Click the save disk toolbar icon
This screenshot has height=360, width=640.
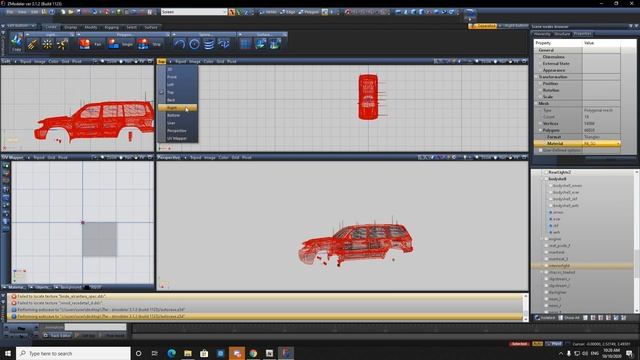pyautogui.click(x=78, y=12)
